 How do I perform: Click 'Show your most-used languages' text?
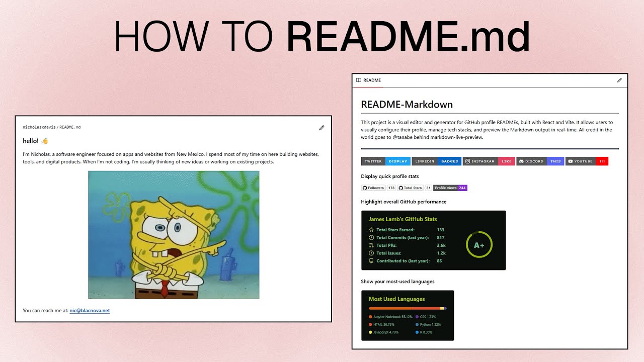[397, 282]
